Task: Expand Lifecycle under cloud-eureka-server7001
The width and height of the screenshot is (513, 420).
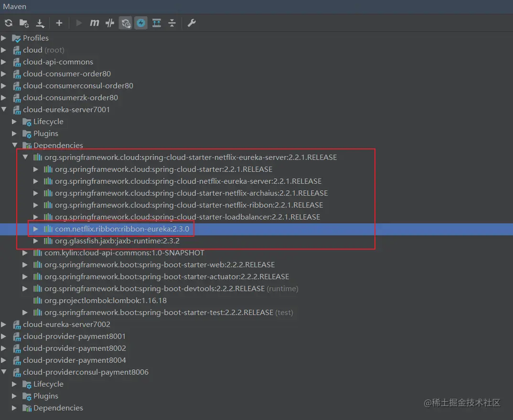Action: 14,122
